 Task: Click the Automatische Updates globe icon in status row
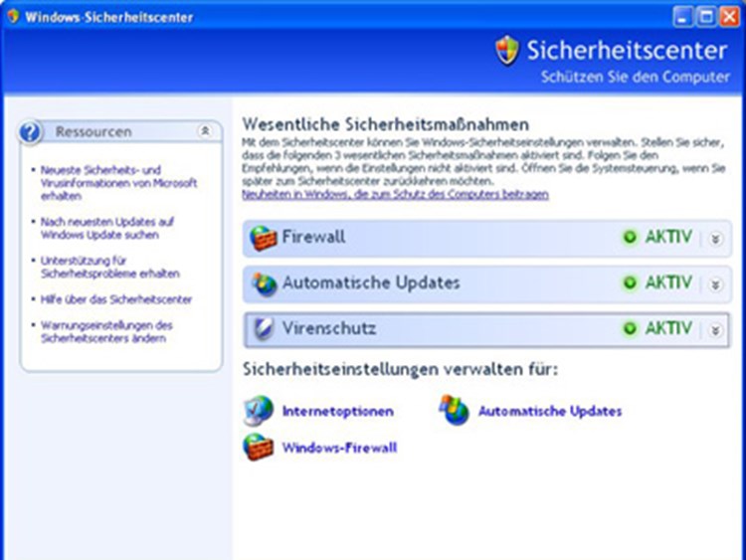[x=264, y=283]
